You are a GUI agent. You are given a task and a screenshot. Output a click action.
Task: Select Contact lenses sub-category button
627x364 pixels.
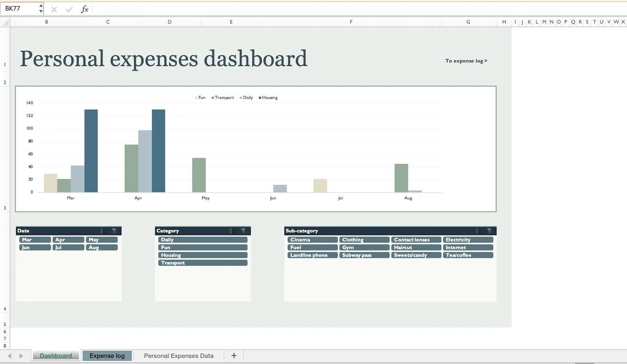(416, 240)
